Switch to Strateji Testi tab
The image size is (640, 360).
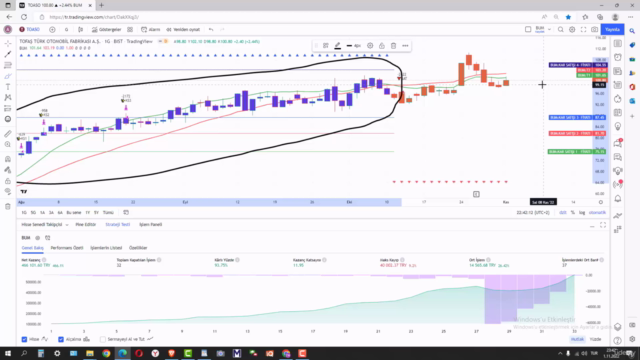pos(118,224)
